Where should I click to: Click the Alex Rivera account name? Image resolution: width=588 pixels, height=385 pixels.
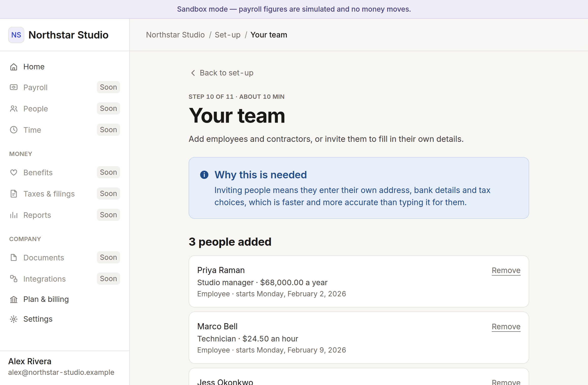click(30, 361)
